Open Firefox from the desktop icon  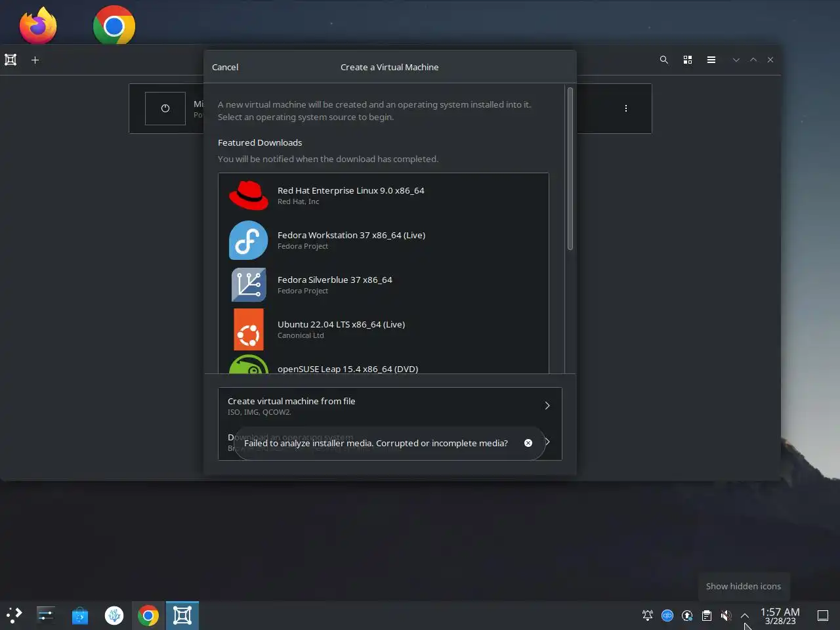pos(38,26)
